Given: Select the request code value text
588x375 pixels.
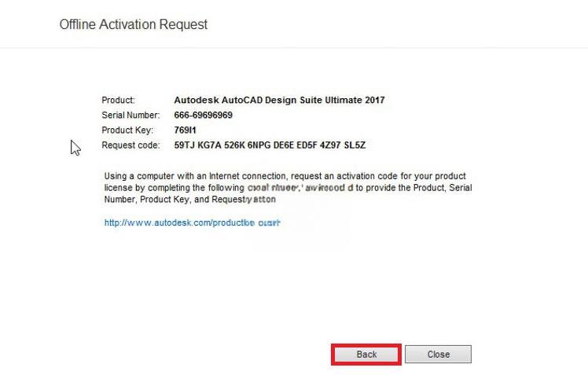Looking at the screenshot, I should 270,145.
